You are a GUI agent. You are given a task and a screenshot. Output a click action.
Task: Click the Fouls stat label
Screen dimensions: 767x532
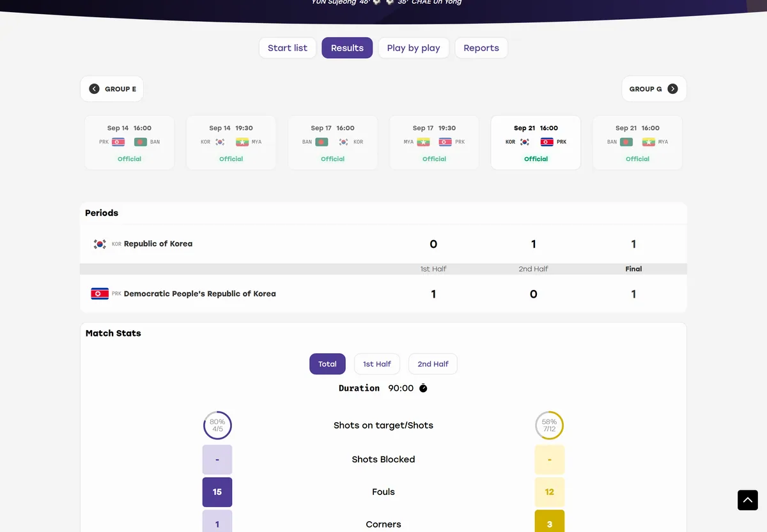(x=383, y=492)
